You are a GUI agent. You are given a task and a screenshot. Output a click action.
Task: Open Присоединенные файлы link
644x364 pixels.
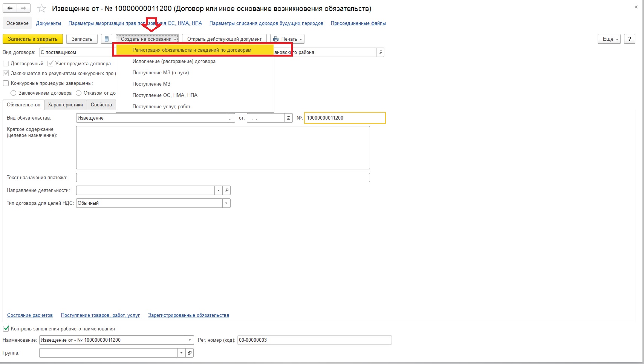(x=358, y=23)
